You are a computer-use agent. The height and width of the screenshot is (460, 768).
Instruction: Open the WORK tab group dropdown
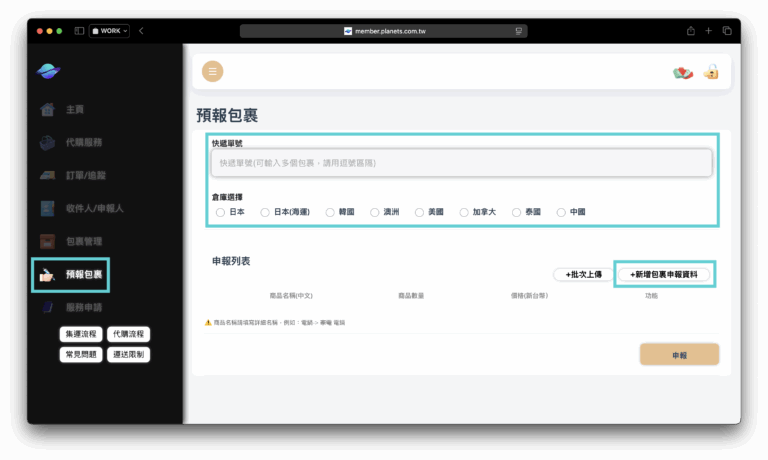point(109,31)
